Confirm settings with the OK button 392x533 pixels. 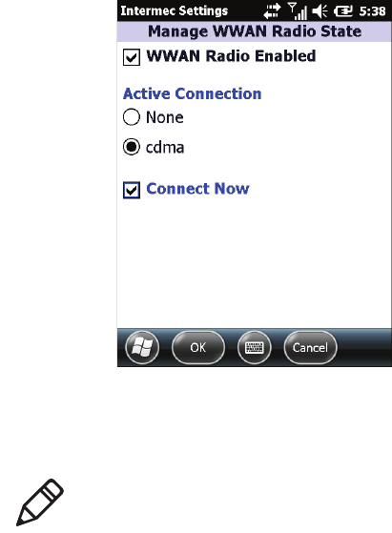coord(198,347)
